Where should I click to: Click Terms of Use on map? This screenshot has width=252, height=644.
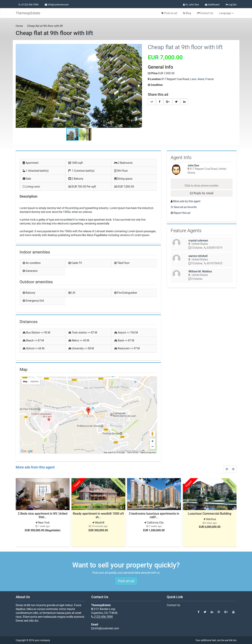[132, 452]
